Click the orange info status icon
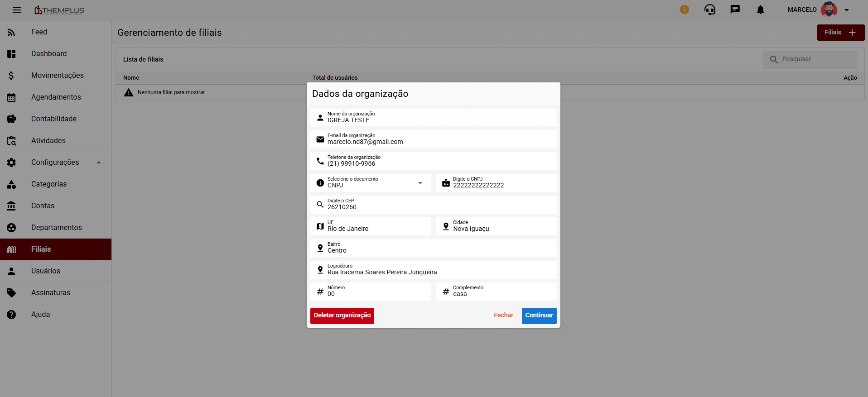 tap(684, 10)
